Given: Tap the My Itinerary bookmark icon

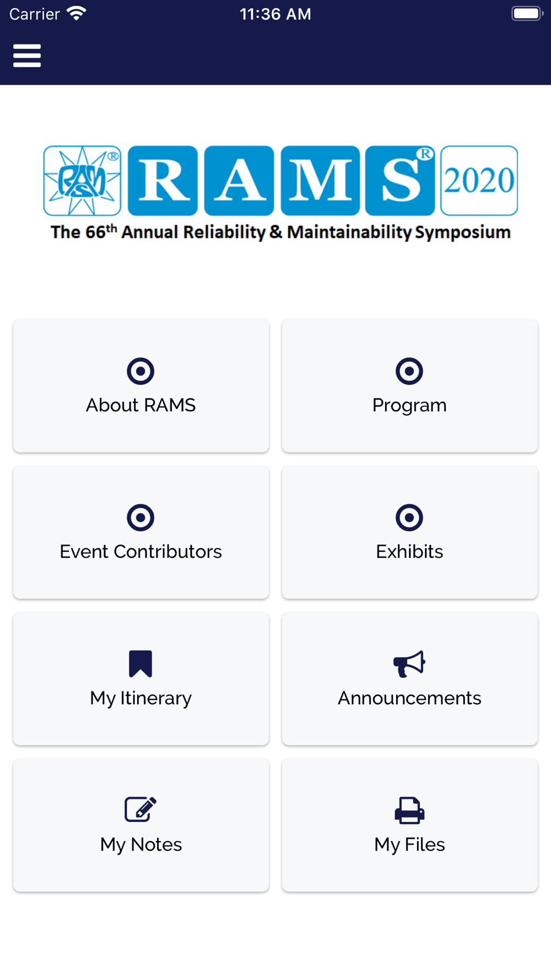Looking at the screenshot, I should pos(141,664).
